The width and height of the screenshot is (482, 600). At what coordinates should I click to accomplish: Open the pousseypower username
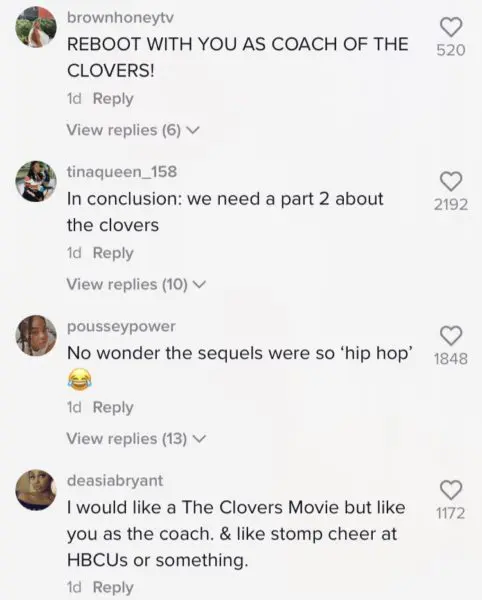(x=121, y=326)
